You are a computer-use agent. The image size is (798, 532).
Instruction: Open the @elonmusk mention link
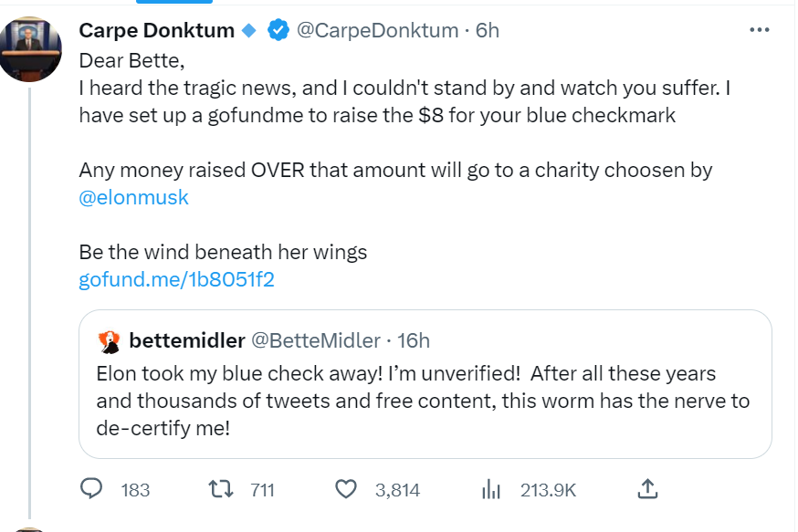pos(134,197)
